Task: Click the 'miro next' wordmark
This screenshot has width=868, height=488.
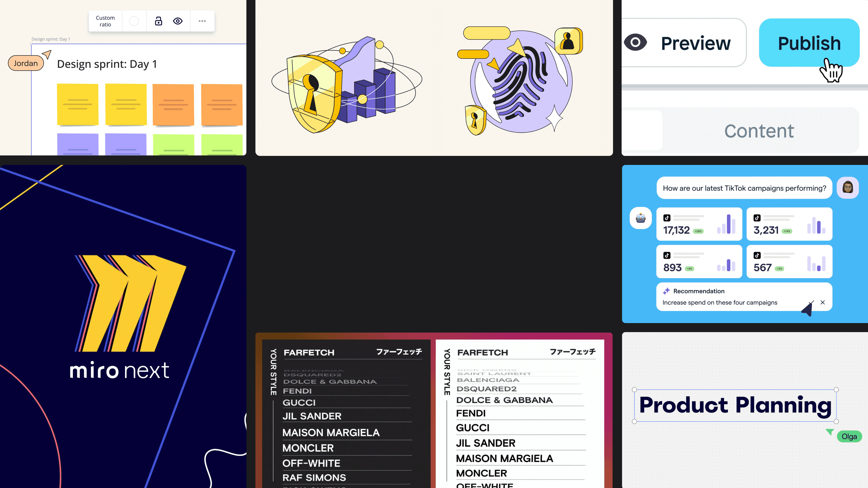Action: (x=119, y=371)
